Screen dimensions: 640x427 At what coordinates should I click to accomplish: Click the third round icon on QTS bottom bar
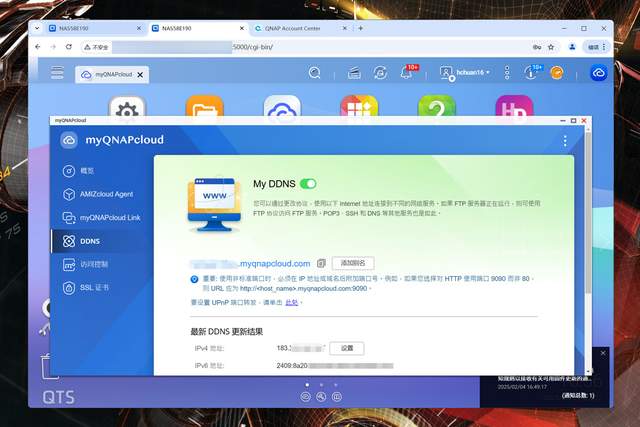pos(337,397)
